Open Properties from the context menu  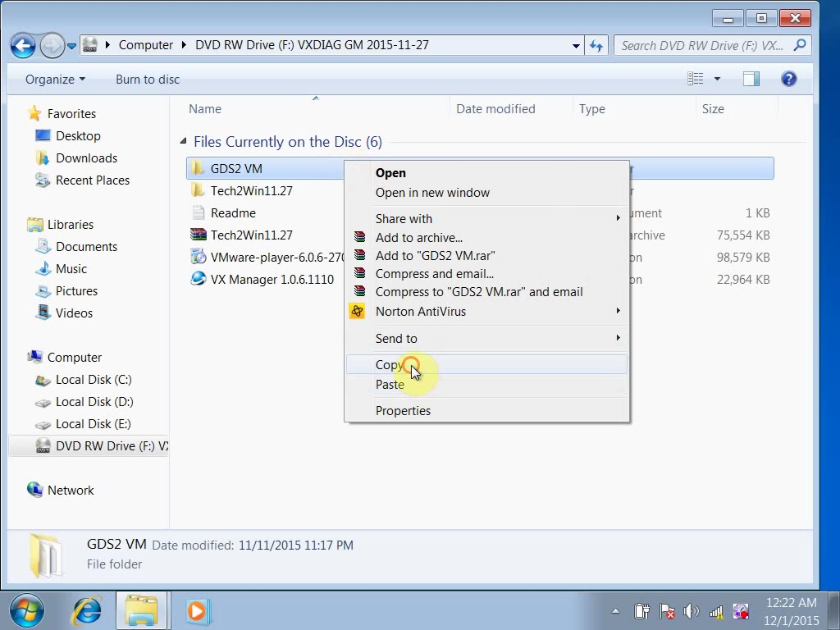(x=486, y=410)
